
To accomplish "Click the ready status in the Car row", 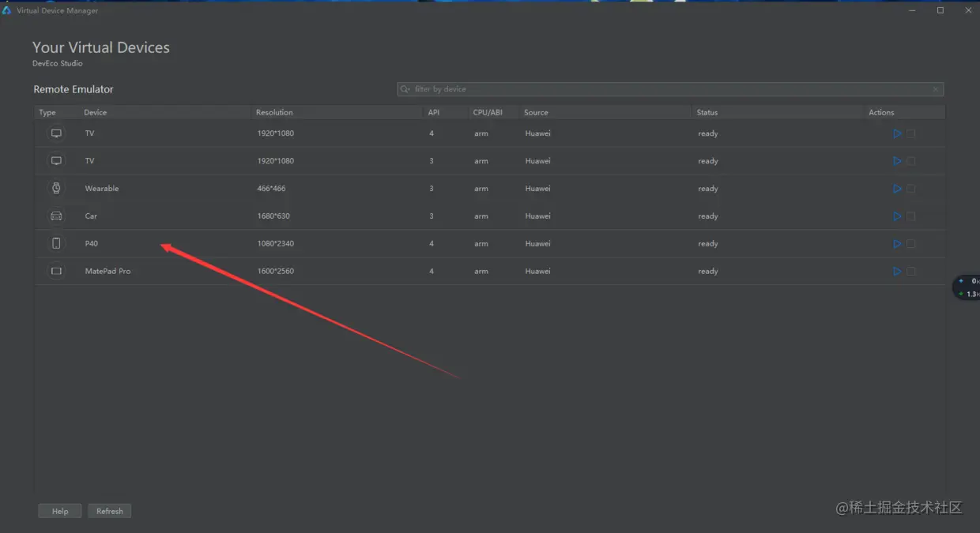I will click(708, 216).
